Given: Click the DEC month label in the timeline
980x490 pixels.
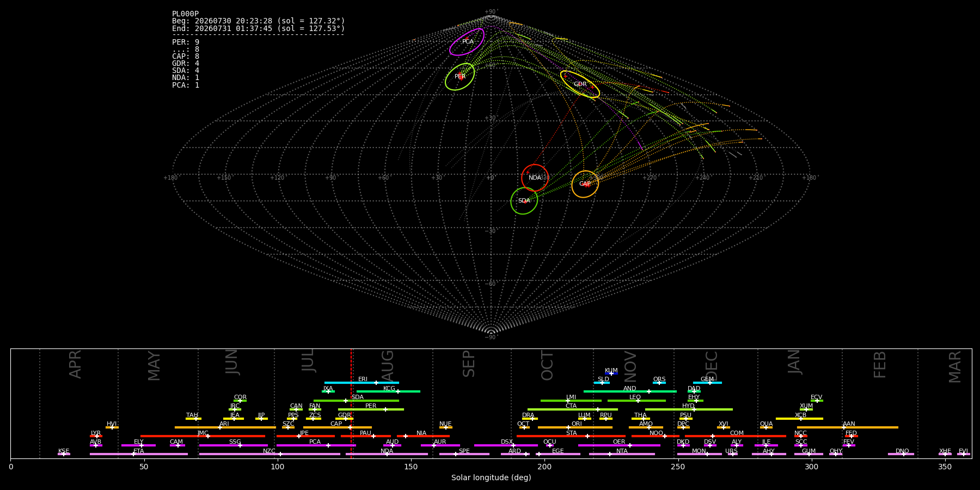Looking at the screenshot, I should (x=712, y=366).
